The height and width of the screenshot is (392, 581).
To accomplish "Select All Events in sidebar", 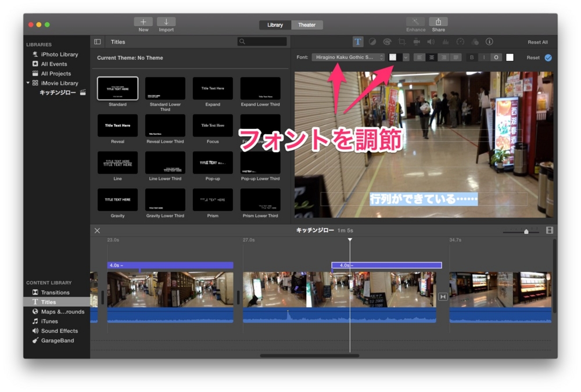I will coord(53,64).
